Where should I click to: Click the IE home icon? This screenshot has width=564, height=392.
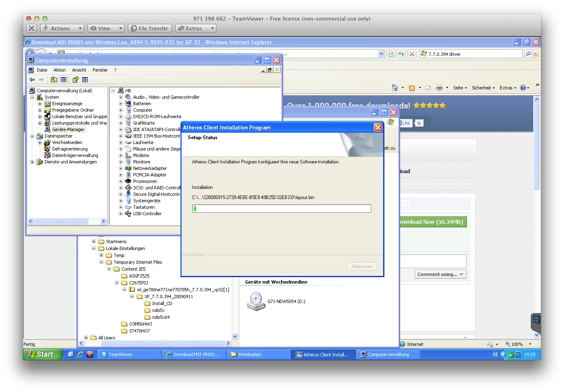point(395,88)
